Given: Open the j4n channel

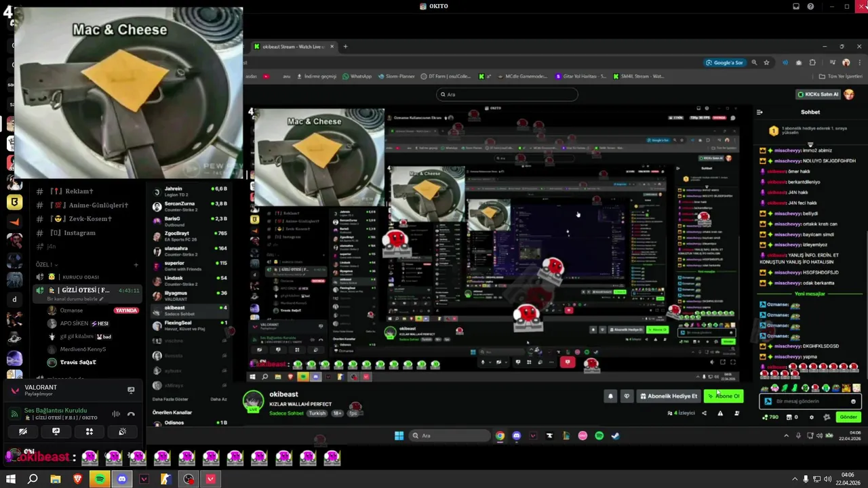Looking at the screenshot, I should pos(52,246).
